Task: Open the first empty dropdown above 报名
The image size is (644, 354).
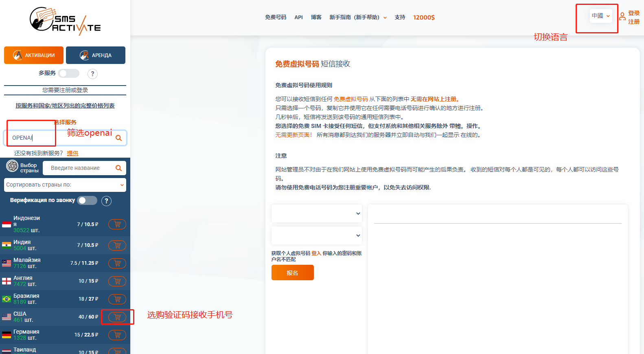Action: coord(317,213)
